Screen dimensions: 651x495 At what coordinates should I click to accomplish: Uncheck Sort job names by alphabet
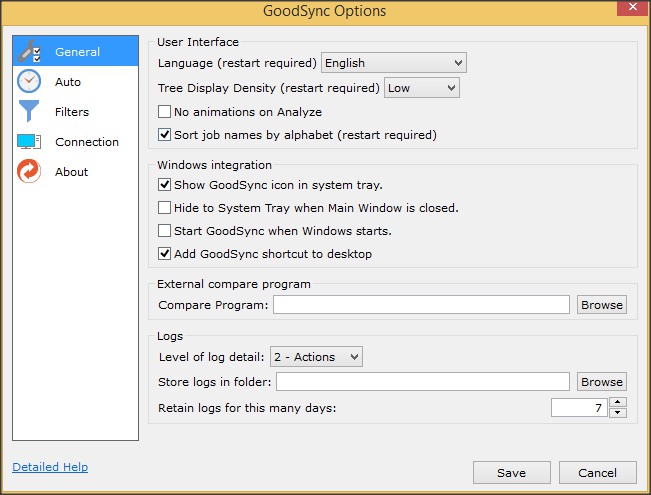click(164, 135)
